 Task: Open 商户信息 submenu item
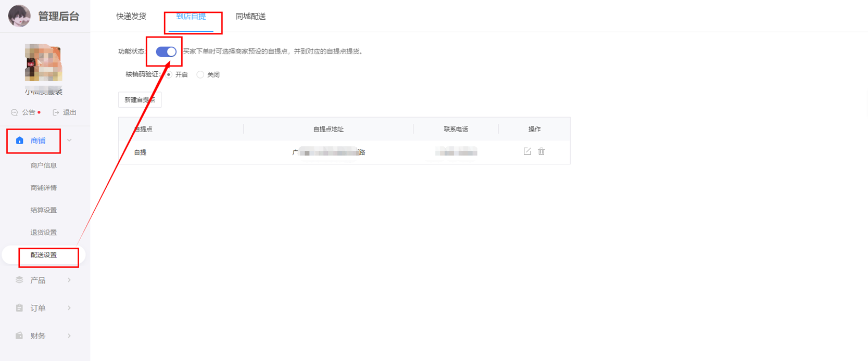(x=44, y=165)
